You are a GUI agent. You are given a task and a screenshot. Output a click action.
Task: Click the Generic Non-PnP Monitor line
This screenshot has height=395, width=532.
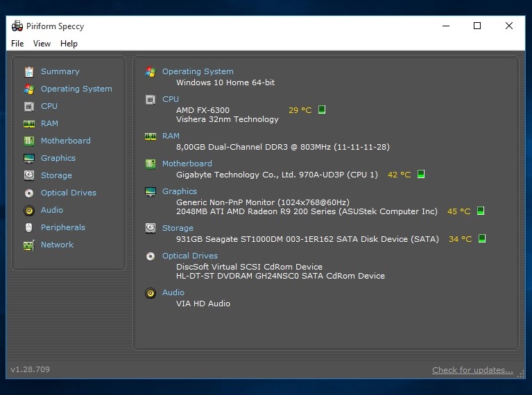click(x=263, y=202)
